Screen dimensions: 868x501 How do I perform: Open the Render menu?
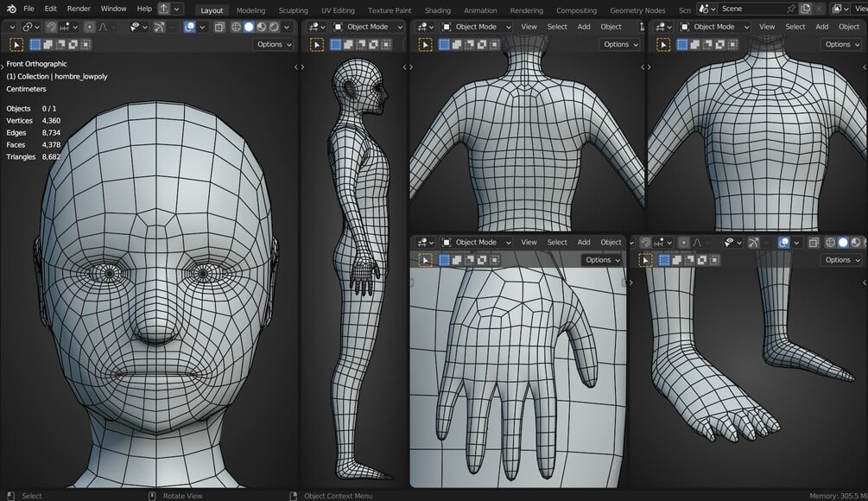79,9
